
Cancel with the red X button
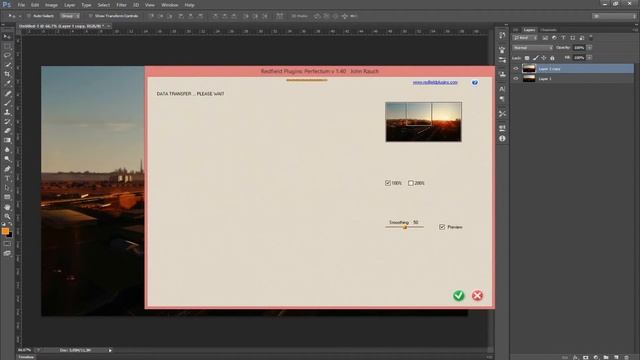tap(477, 296)
